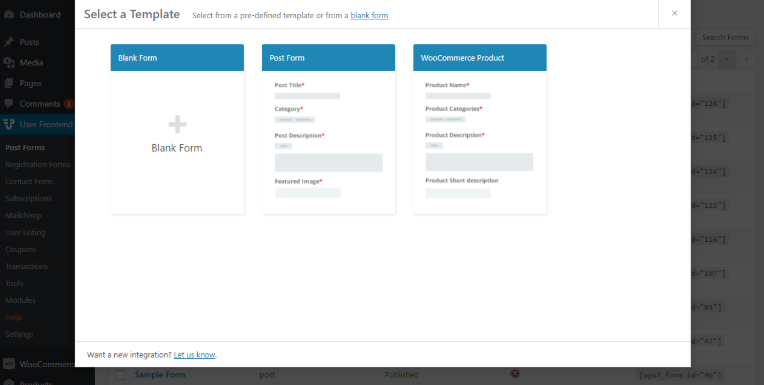Click the Search Forms button

point(725,38)
